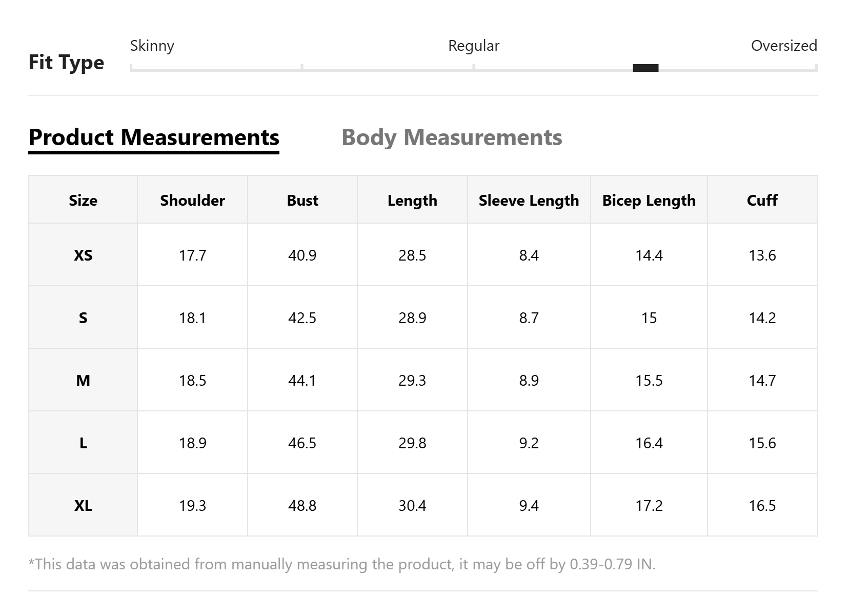868x595 pixels.
Task: Click the Length column header
Action: coord(412,200)
